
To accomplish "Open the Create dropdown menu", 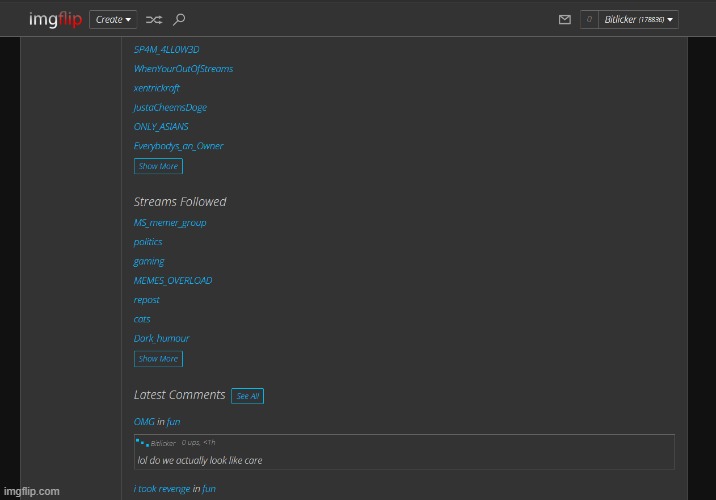I will [114, 19].
